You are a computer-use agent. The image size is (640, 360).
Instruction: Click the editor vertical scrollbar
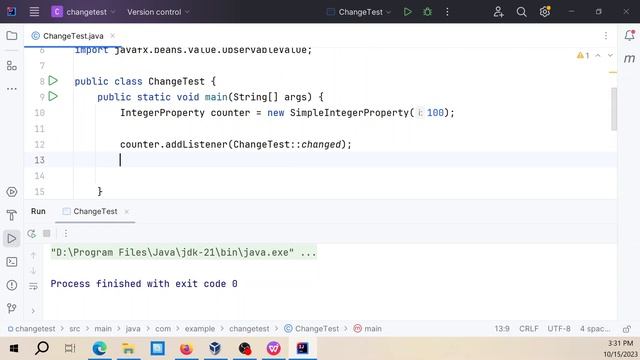[x=613, y=109]
